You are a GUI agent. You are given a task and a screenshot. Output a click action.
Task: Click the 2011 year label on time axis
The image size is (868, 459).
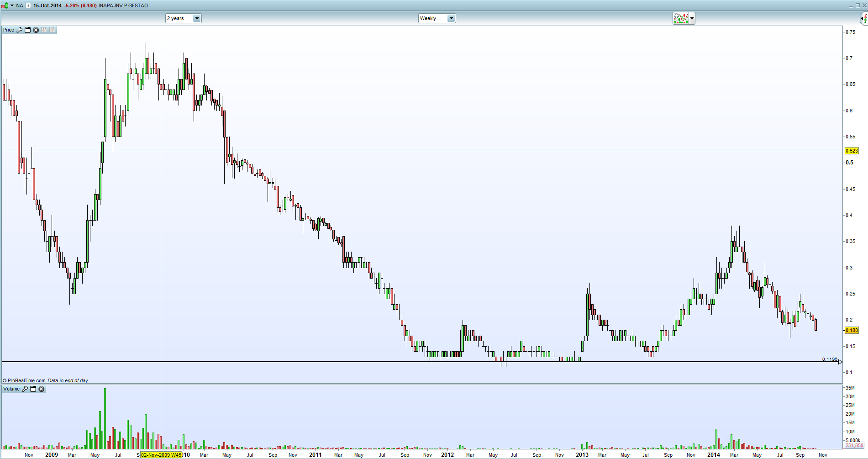coord(316,455)
